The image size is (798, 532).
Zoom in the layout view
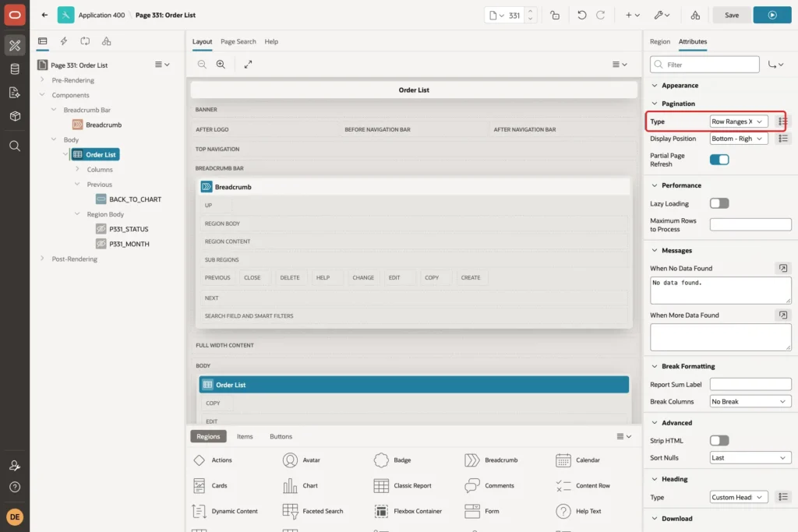tap(221, 64)
